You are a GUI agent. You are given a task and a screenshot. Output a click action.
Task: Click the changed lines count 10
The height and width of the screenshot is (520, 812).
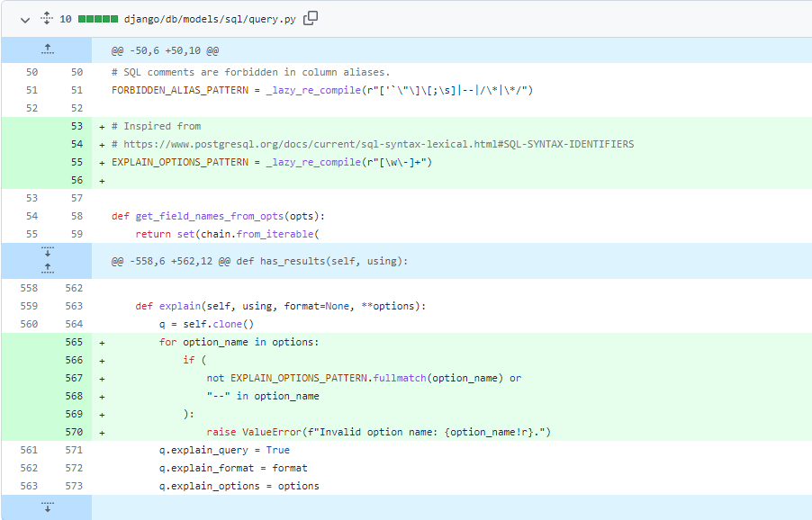(66, 18)
